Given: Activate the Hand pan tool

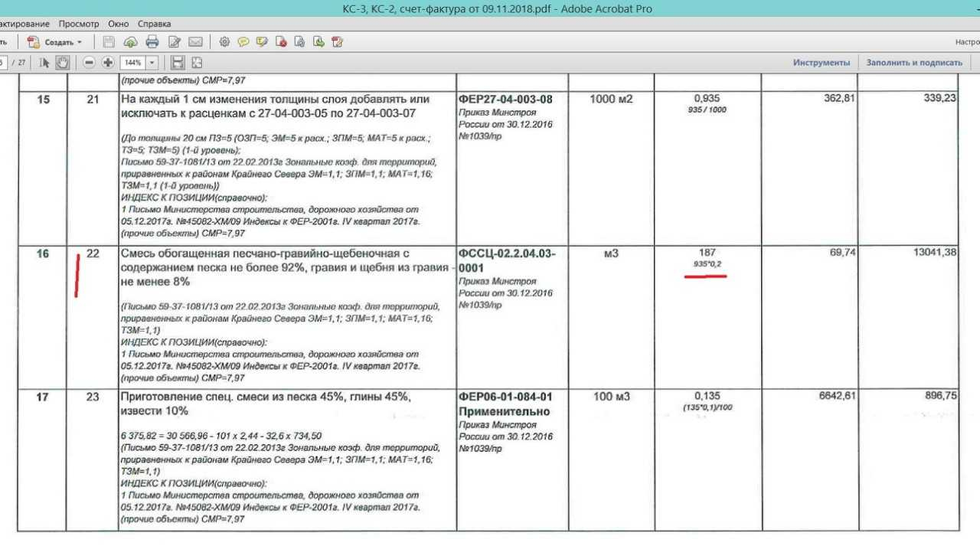Looking at the screenshot, I should click(x=63, y=63).
